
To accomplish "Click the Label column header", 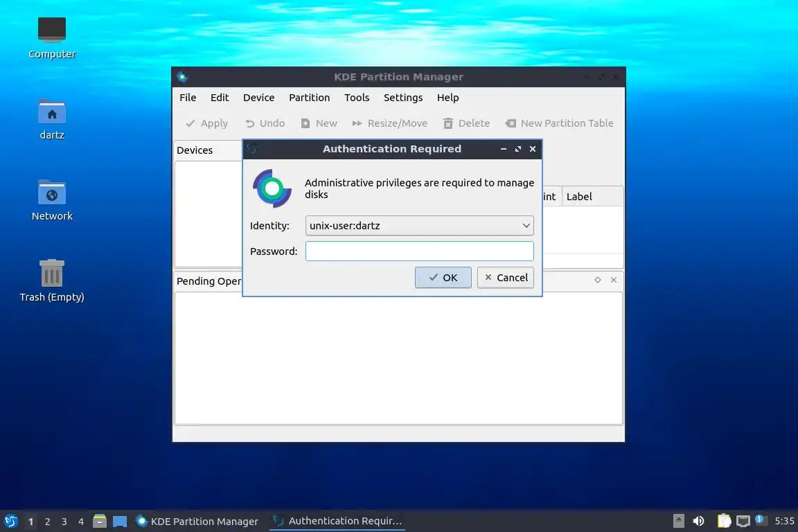I will tap(592, 197).
